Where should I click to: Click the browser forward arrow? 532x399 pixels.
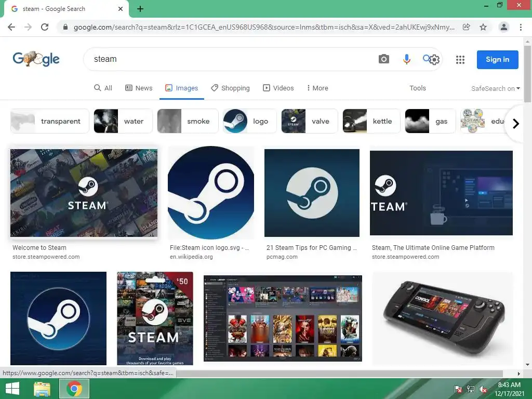(x=28, y=27)
